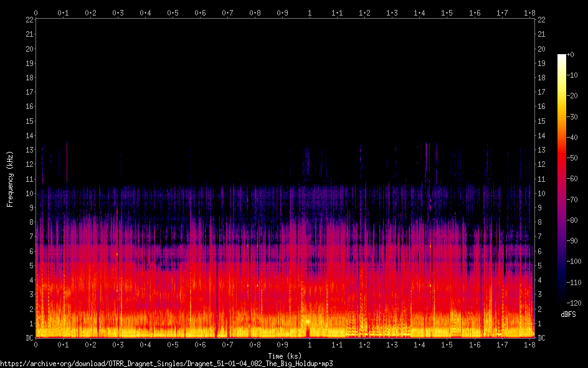Select the 13 kHz label on the right frequency axis
Viewport: 588px width, 368px height.
[x=541, y=150]
